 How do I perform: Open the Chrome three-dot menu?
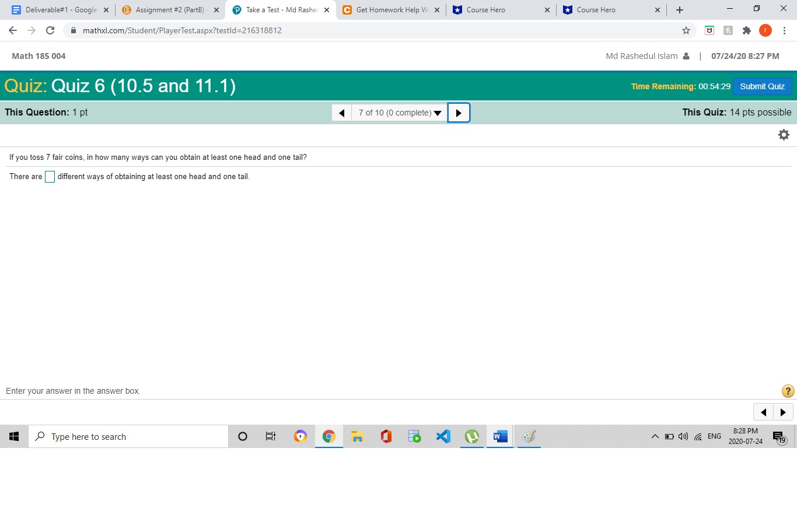[x=785, y=30]
